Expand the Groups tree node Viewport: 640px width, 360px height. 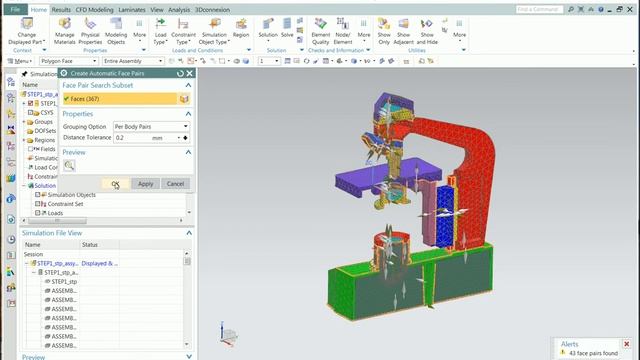24,122
